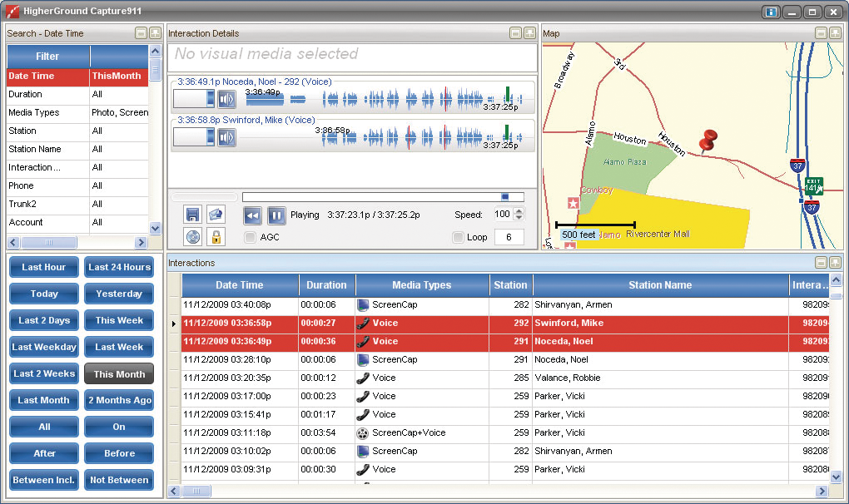Click the Between Incl. button

[44, 480]
